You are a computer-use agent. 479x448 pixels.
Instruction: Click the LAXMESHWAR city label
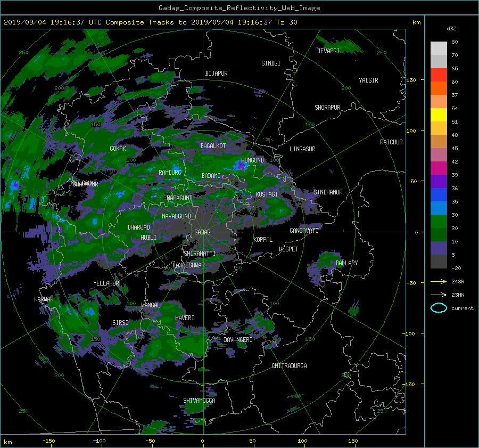188,265
